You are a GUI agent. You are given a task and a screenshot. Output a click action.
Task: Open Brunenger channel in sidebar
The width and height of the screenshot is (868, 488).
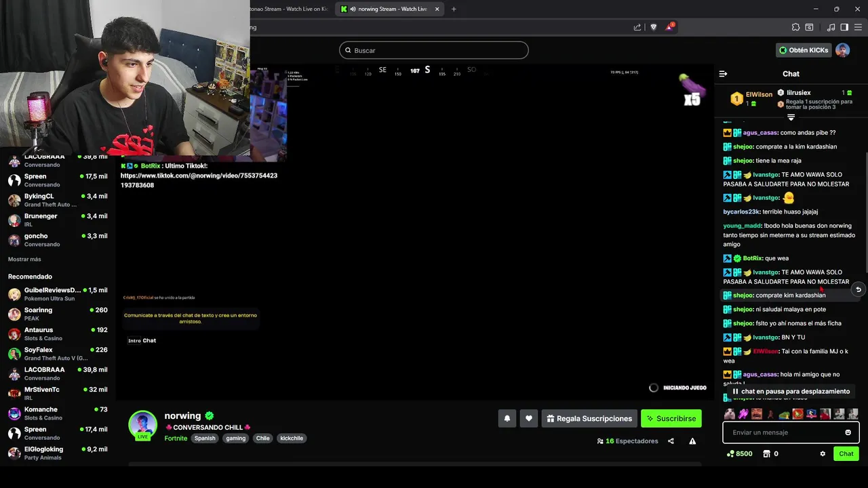[x=58, y=220]
